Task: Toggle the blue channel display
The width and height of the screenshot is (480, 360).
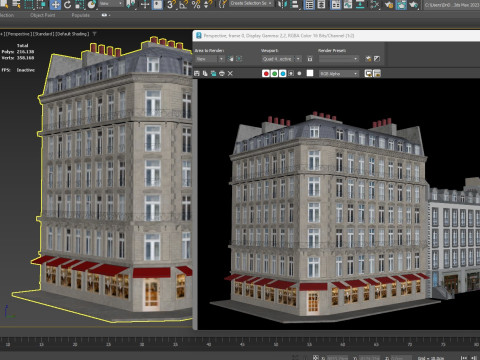Action: coord(283,73)
